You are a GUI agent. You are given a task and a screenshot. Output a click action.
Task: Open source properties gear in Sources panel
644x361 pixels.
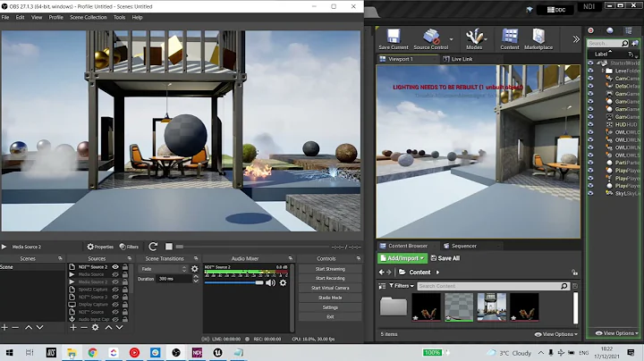click(96, 327)
